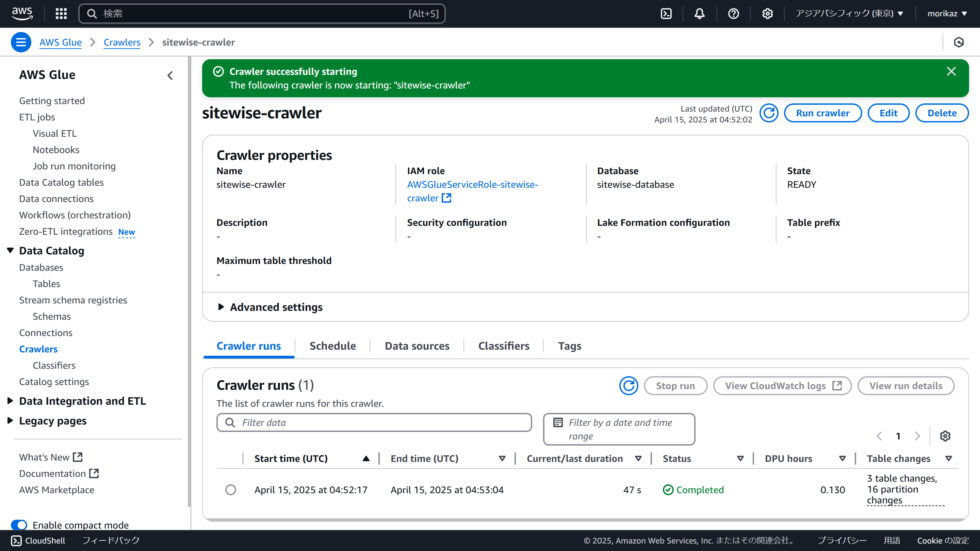
Task: Switch to the Data sources tab
Action: coord(417,346)
